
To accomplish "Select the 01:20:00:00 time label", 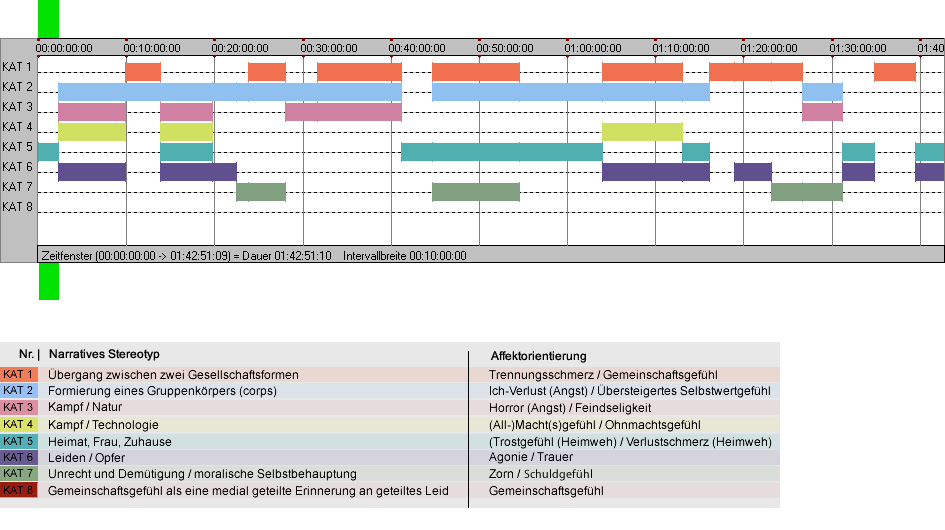I will click(769, 48).
